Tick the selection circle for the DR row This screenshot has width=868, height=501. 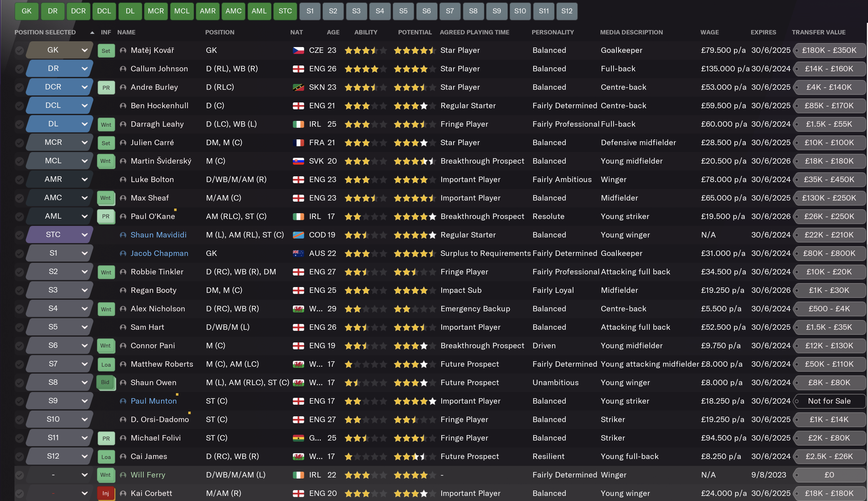point(20,69)
